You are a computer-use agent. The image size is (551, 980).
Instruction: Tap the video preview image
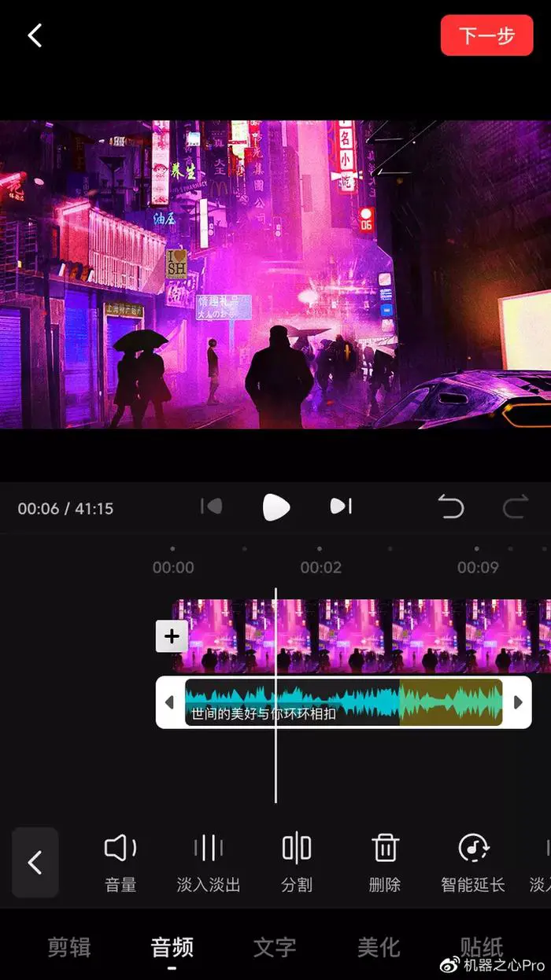click(275, 274)
